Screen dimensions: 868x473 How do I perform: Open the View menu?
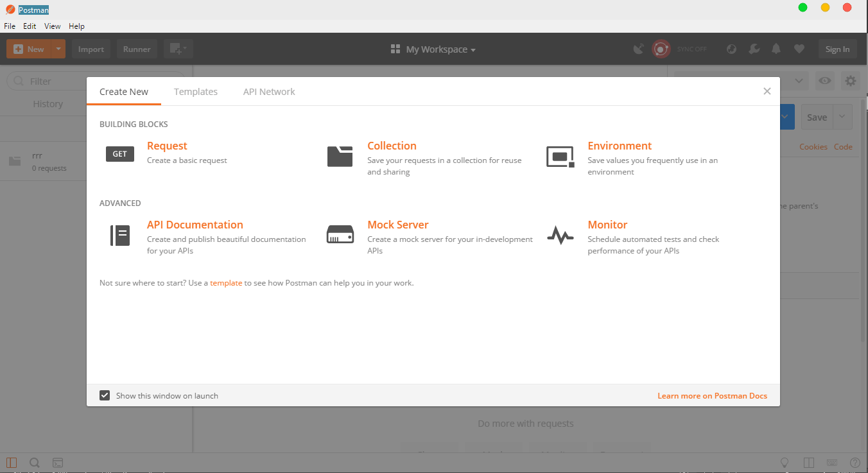53,26
